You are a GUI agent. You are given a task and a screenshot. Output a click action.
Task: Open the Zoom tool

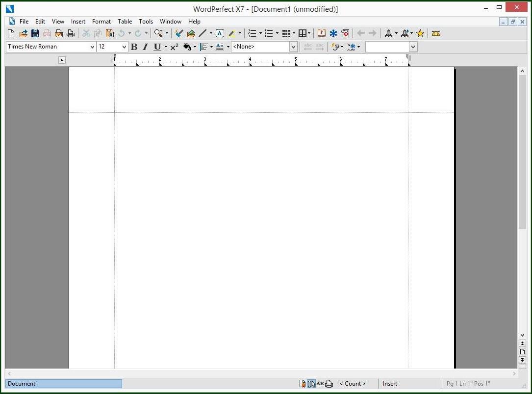point(158,33)
